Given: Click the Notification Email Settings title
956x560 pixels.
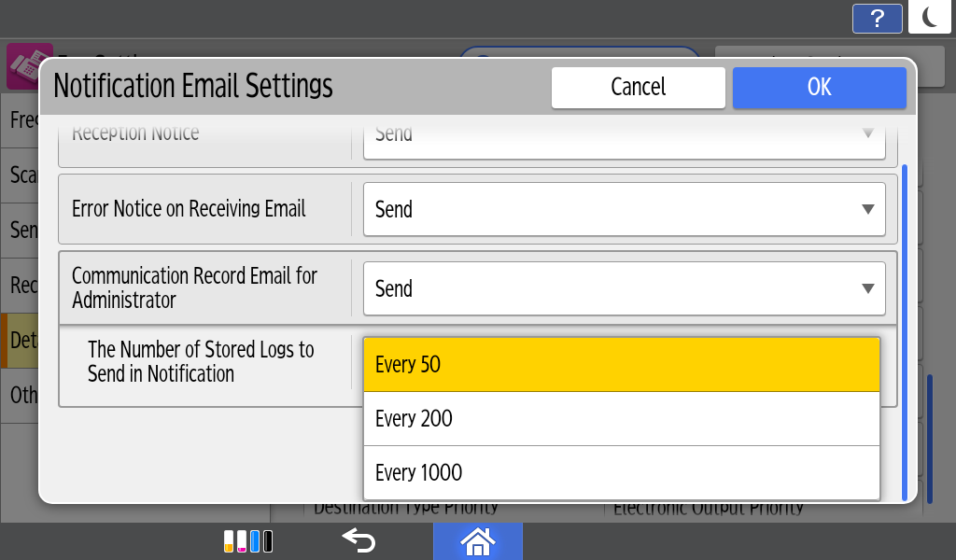Looking at the screenshot, I should click(x=193, y=86).
